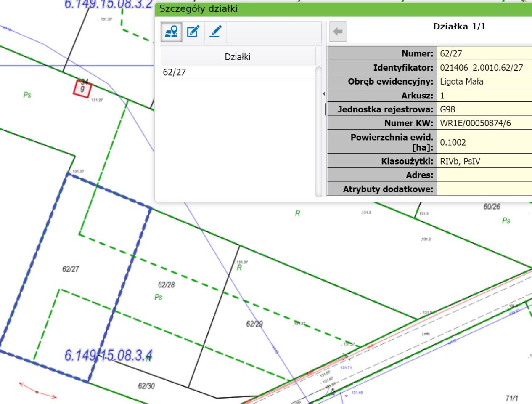
Task: Click the Klasoużytki value RIVb, PsIV
Action: tap(460, 161)
